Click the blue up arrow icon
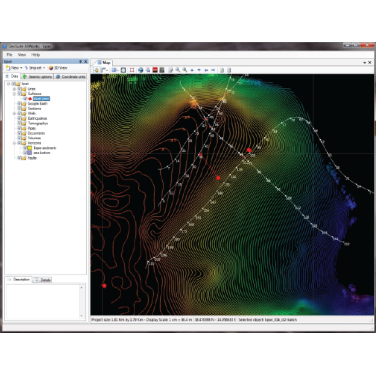The width and height of the screenshot is (376, 376). (x=192, y=70)
